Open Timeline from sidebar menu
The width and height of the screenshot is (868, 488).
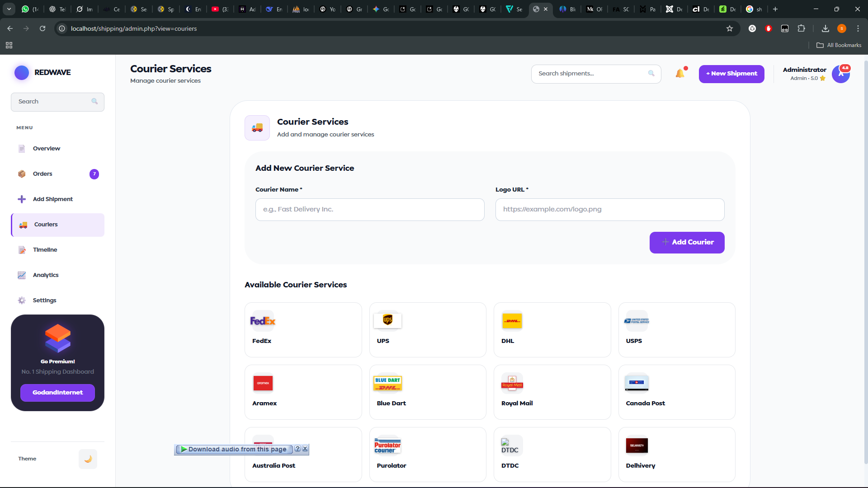[45, 250]
